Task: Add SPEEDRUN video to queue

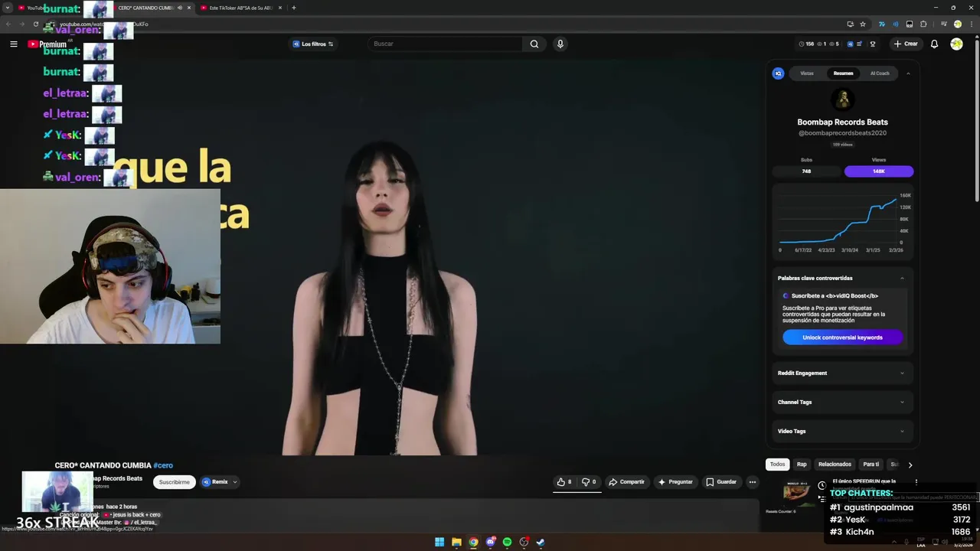Action: tap(822, 497)
